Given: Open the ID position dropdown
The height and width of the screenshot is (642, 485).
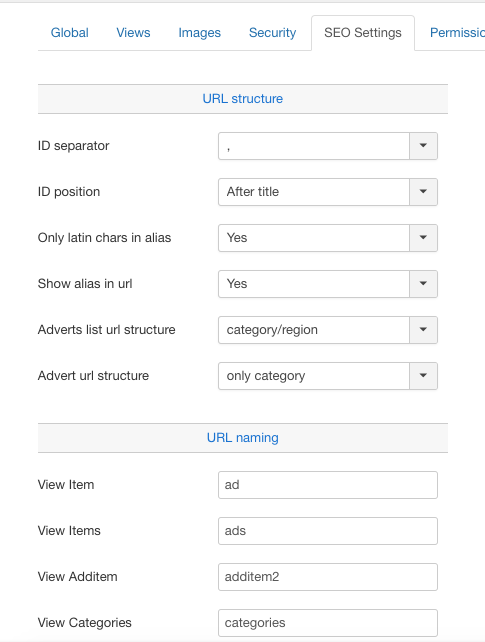Looking at the screenshot, I should [x=423, y=192].
